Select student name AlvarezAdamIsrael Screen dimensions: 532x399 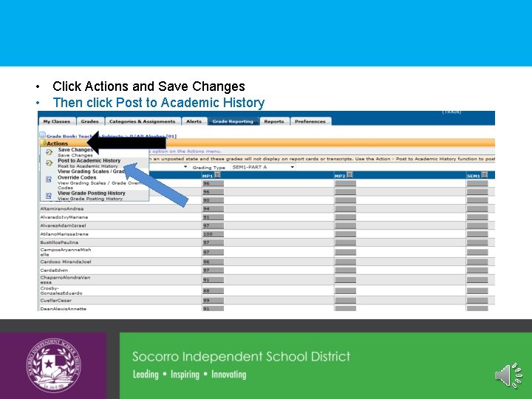(x=63, y=225)
